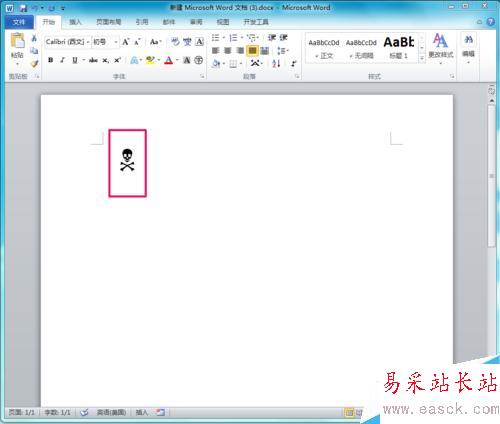Toggle Bold formatting
The height and width of the screenshot is (424, 500).
pos(50,60)
